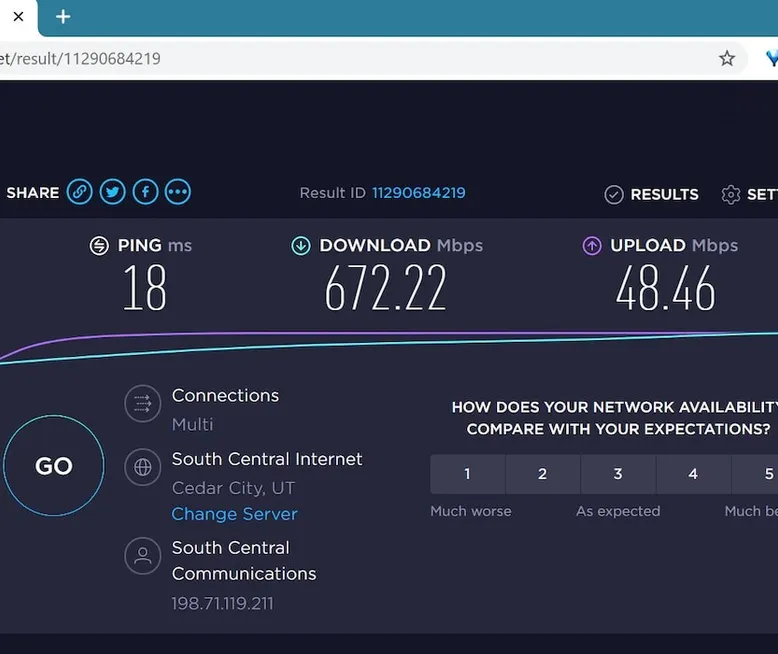Click the upload arrow icon
The width and height of the screenshot is (778, 654).
pyautogui.click(x=592, y=245)
